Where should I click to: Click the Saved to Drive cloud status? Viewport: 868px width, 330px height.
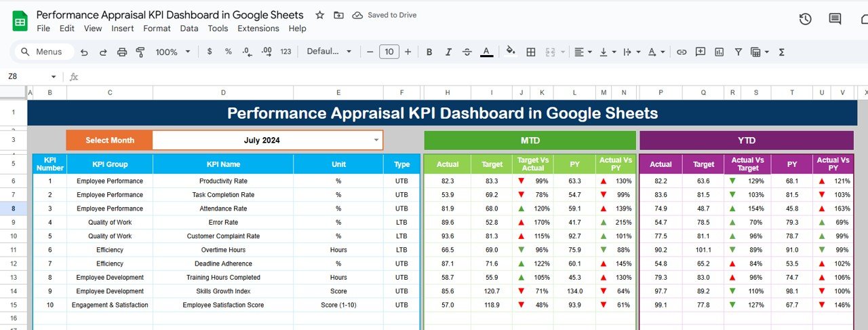coord(384,15)
